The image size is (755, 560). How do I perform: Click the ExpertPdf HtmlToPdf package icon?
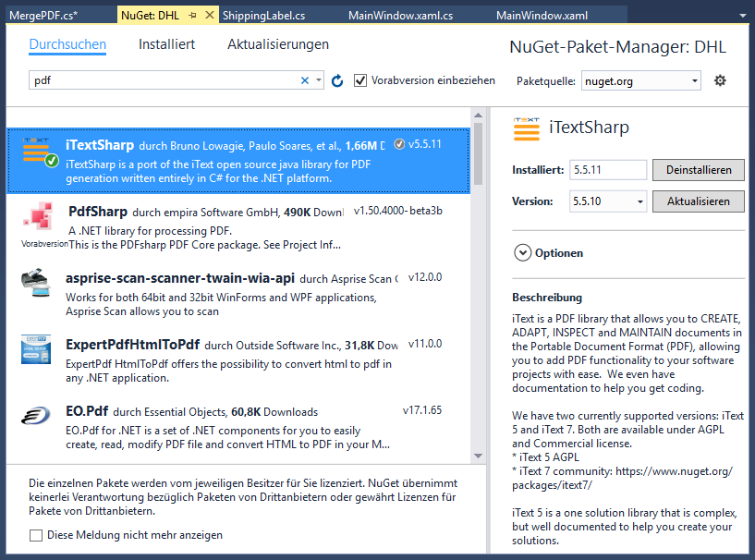(x=37, y=349)
